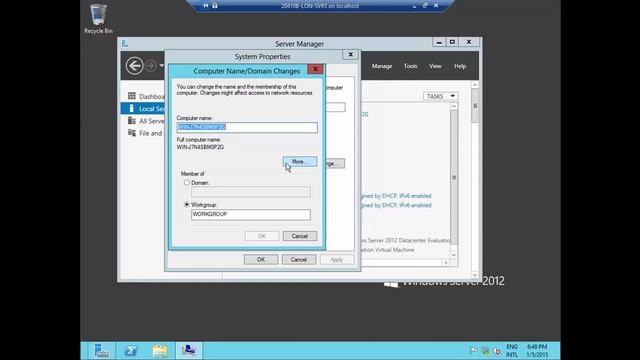Viewport: 640px width, 360px height.
Task: Open the Manage menu in Server Manager
Action: [382, 66]
